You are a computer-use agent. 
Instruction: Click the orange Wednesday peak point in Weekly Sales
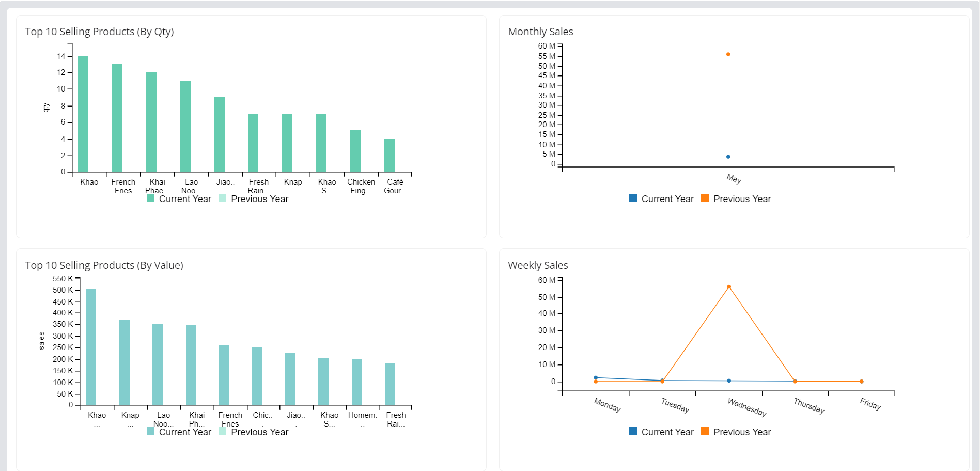(x=729, y=287)
